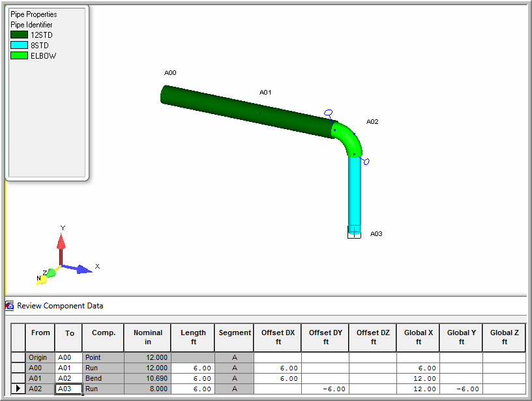Click the Length 6.00 cell in Bend row
This screenshot has width=532, height=401.
[193, 378]
